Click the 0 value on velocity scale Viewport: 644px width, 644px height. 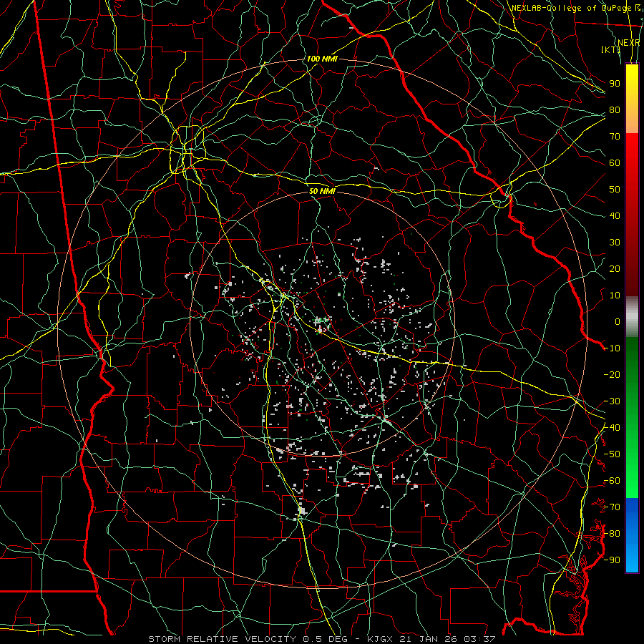click(618, 322)
